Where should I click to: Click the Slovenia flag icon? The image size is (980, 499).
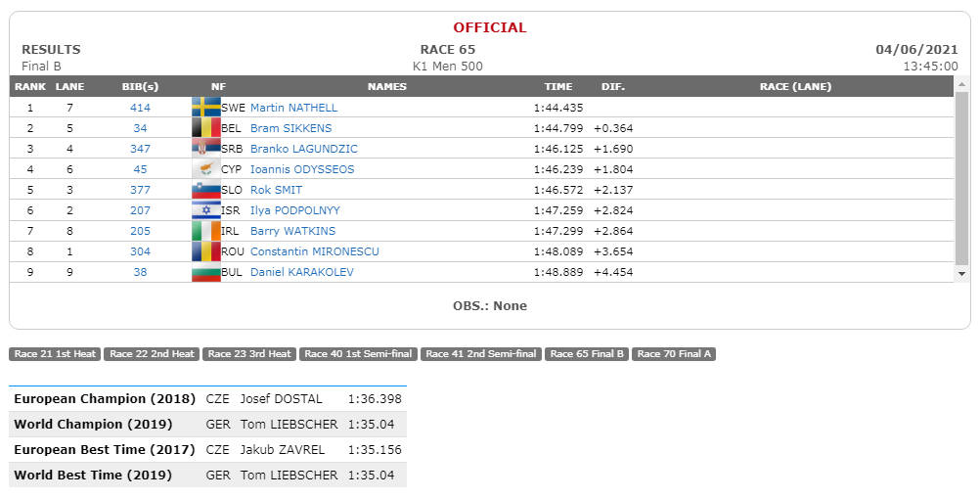[x=206, y=190]
